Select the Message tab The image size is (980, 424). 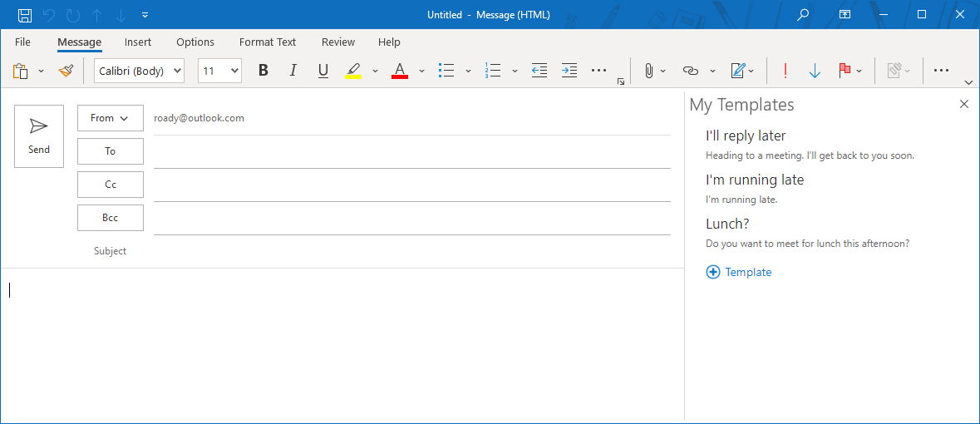pos(79,42)
